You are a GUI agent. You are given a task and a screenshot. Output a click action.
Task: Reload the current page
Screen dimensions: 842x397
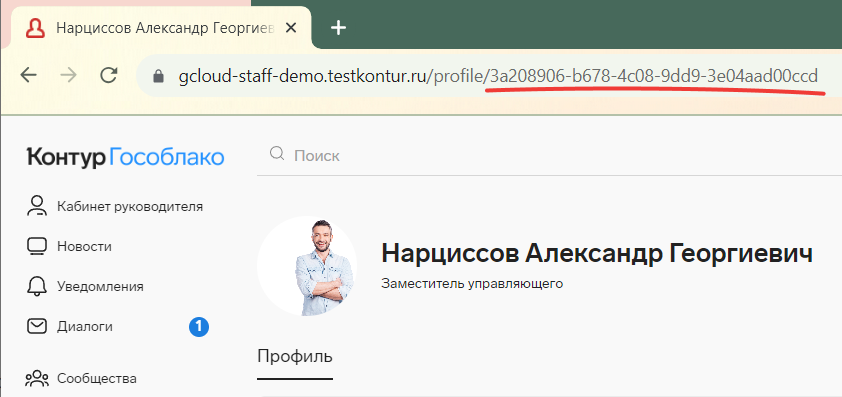(x=109, y=76)
